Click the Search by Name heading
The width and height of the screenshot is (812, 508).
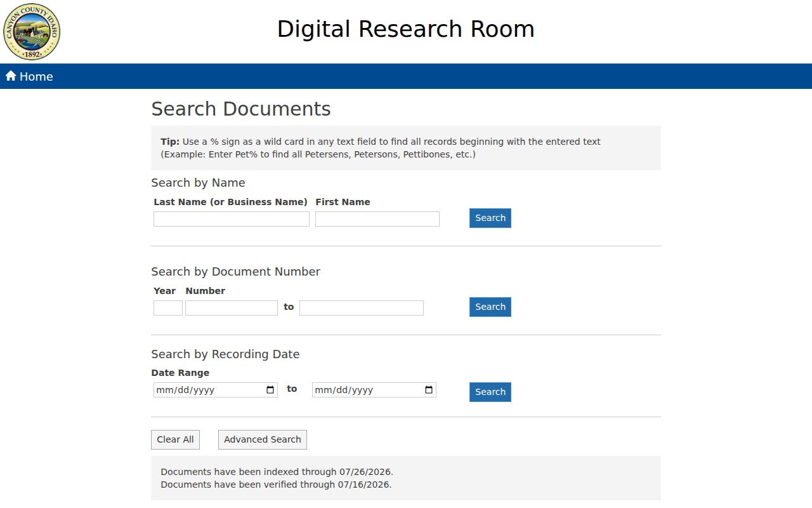click(x=198, y=183)
